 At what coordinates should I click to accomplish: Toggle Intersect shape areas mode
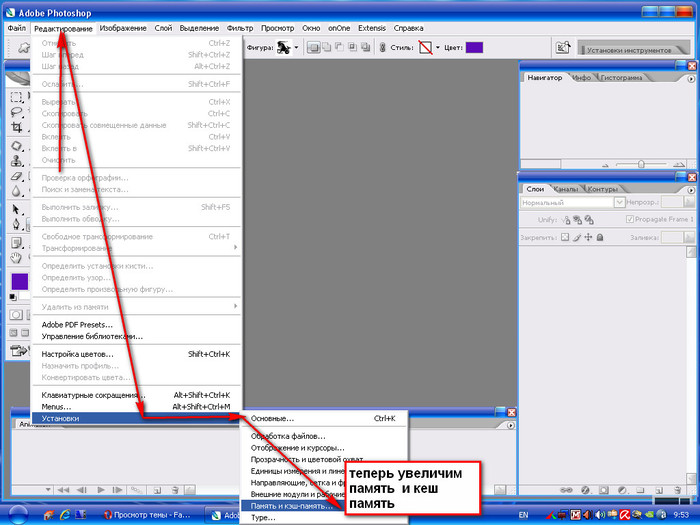[x=353, y=47]
